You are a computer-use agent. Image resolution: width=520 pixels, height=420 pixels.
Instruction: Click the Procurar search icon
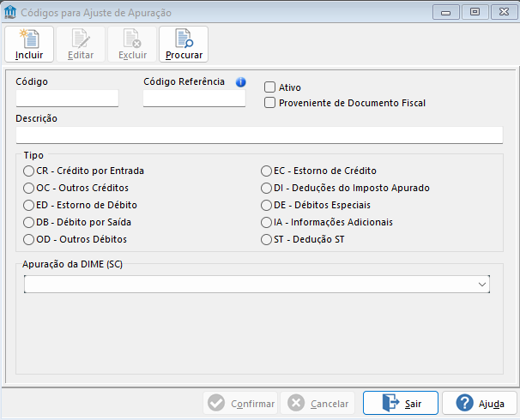tap(184, 39)
